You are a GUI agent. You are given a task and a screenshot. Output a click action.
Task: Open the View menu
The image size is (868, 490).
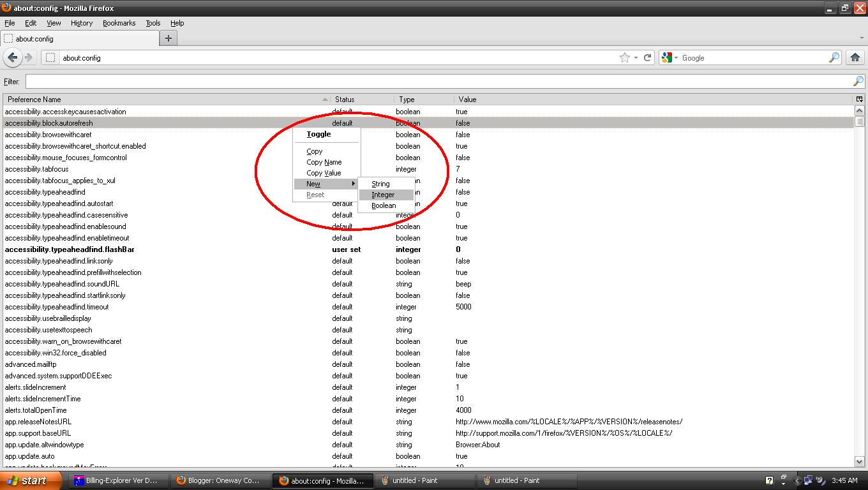pos(54,23)
